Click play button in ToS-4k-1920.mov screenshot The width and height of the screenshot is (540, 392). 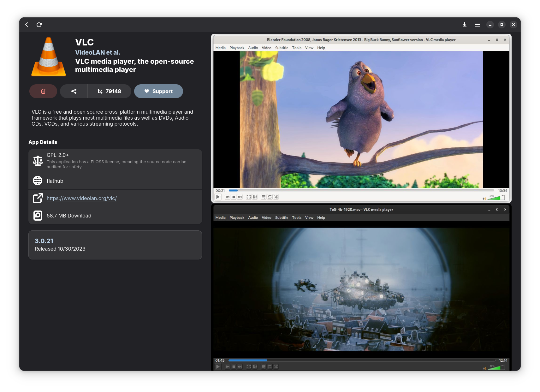[x=218, y=367]
